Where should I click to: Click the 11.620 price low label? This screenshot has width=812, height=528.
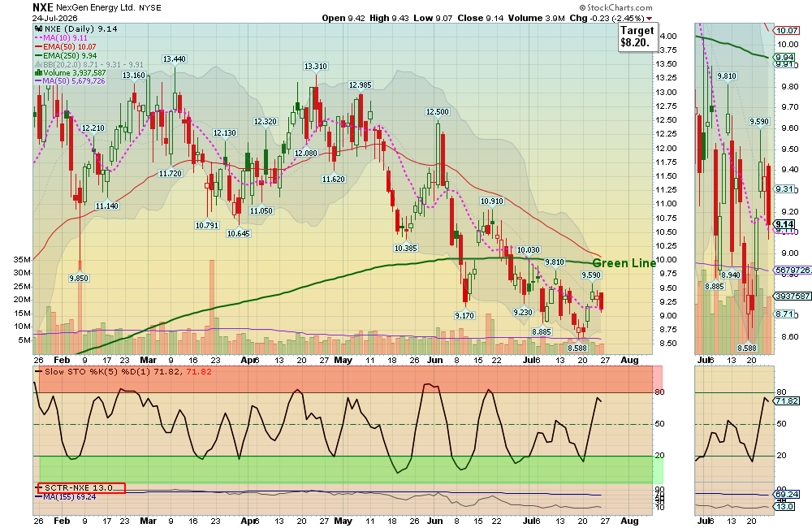point(334,180)
